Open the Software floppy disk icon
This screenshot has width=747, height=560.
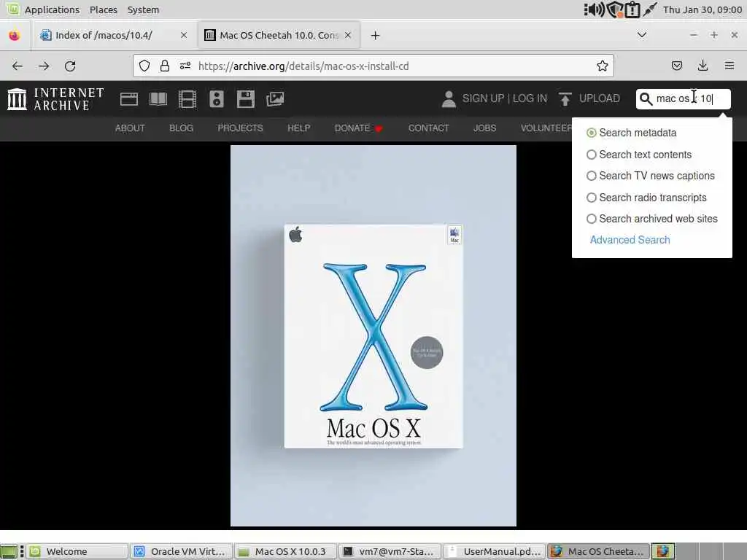pos(245,99)
